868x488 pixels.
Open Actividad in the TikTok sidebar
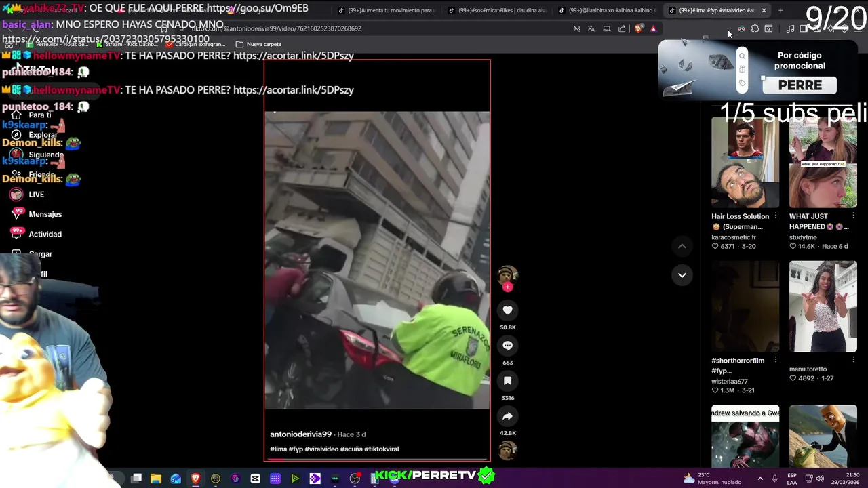[37, 234]
